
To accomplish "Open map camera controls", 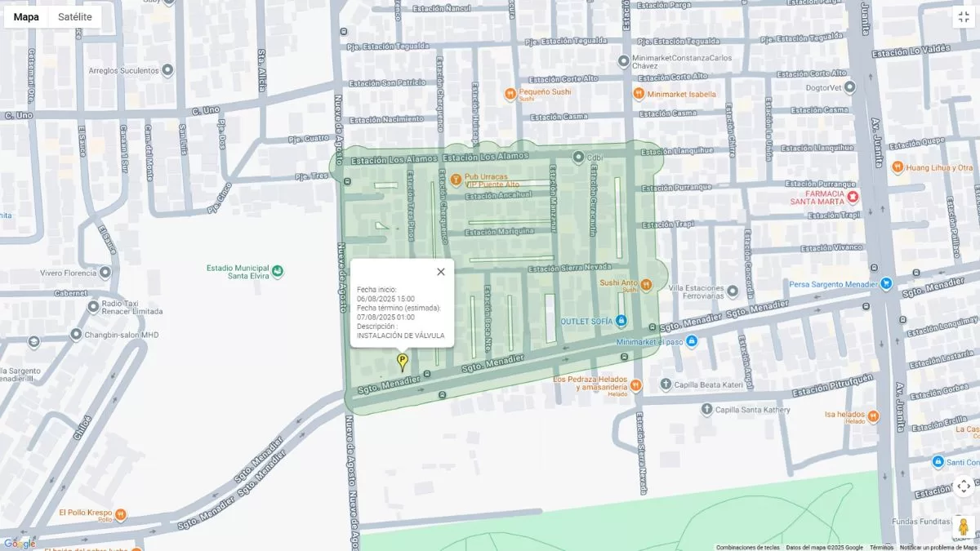I will coord(964,487).
